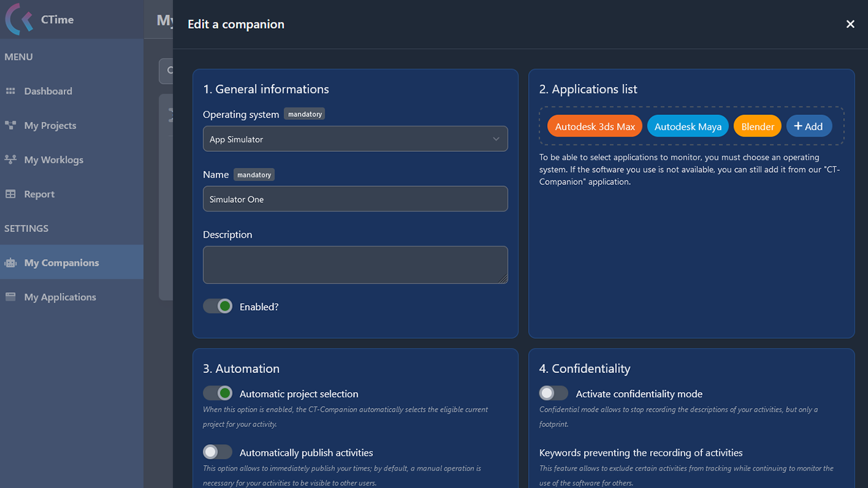Click the Dashboard grid icon in sidebar
This screenshot has height=488, width=868.
click(x=11, y=91)
